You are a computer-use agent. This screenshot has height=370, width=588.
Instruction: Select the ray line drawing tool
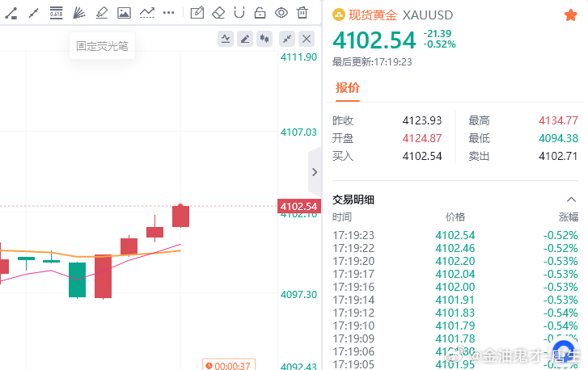(x=34, y=13)
